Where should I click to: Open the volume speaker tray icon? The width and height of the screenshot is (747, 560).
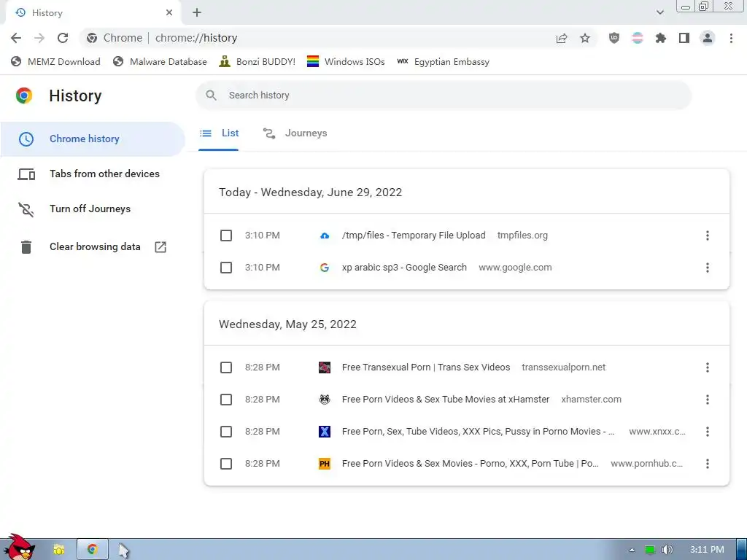pyautogui.click(x=667, y=550)
